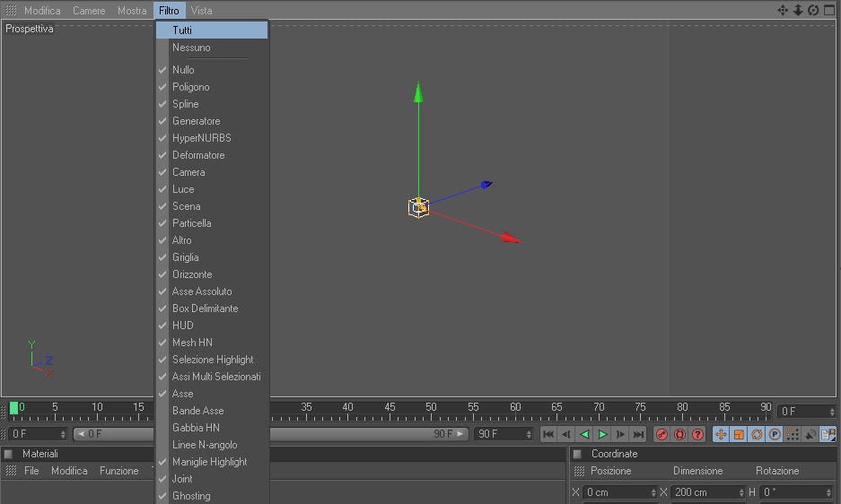The height and width of the screenshot is (504, 841).
Task: Open the Mostra menu
Action: (x=132, y=10)
